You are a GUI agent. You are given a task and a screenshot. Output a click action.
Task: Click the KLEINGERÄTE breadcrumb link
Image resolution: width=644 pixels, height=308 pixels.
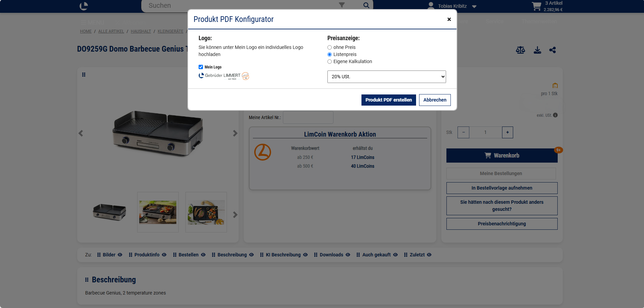[x=171, y=31]
